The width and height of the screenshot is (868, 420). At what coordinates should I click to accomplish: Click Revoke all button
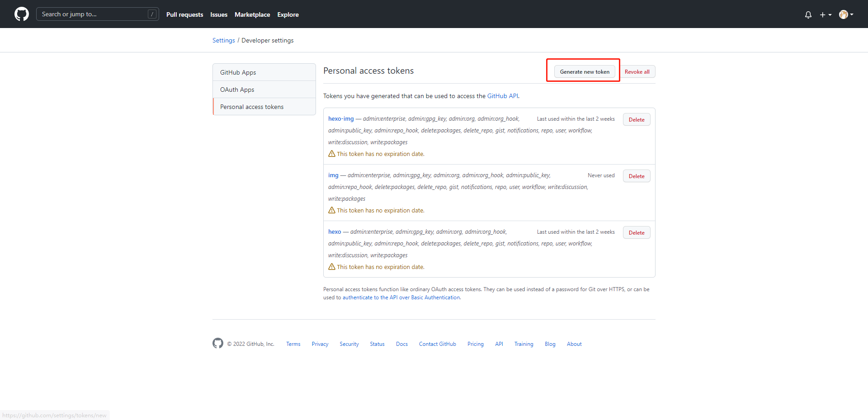tap(637, 71)
